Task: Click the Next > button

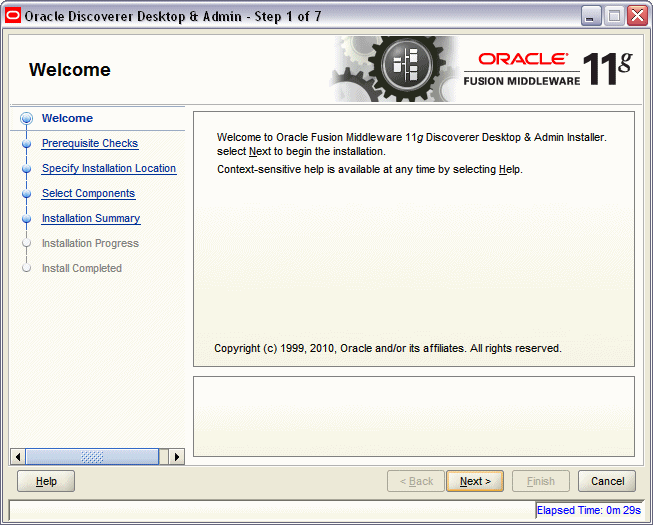Action: click(x=475, y=481)
